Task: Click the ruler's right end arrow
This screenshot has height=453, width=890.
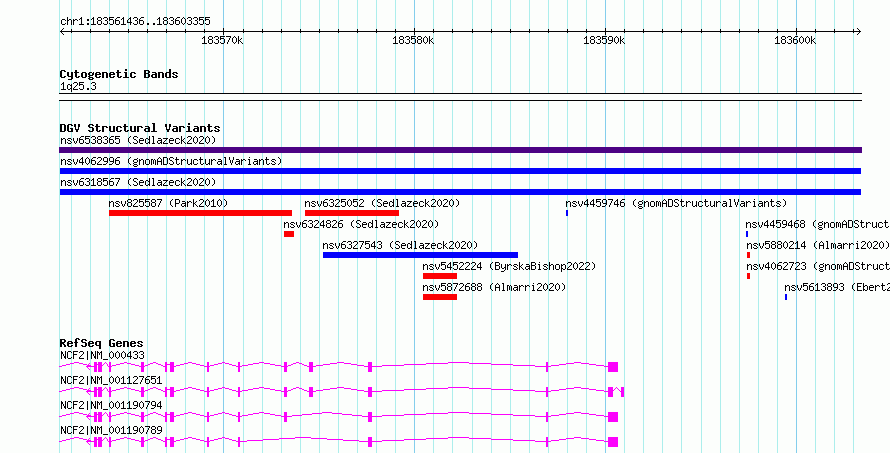Action: pyautogui.click(x=858, y=32)
